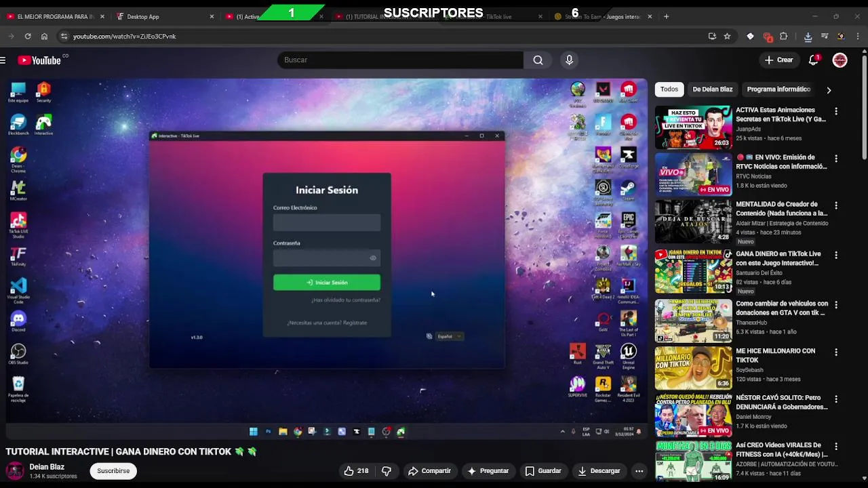
Task: Open the YouTube notifications bell
Action: coord(814,60)
